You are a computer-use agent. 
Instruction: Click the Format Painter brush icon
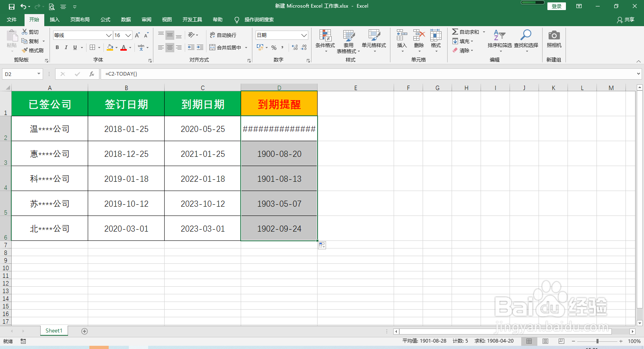(x=25, y=50)
